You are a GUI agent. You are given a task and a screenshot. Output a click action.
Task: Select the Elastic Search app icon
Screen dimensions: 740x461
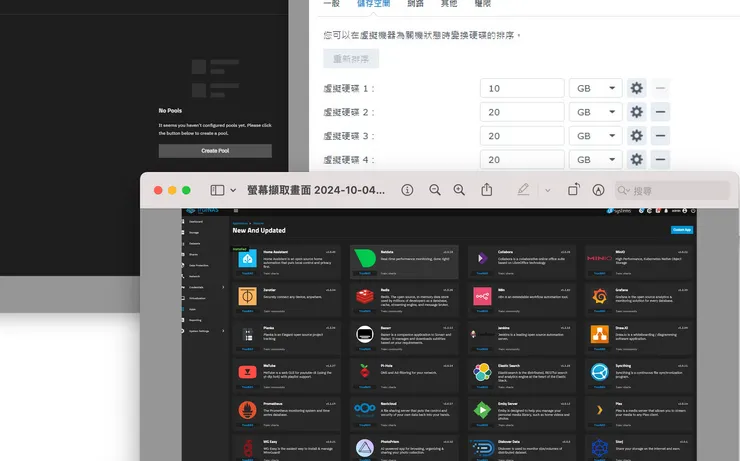(482, 372)
